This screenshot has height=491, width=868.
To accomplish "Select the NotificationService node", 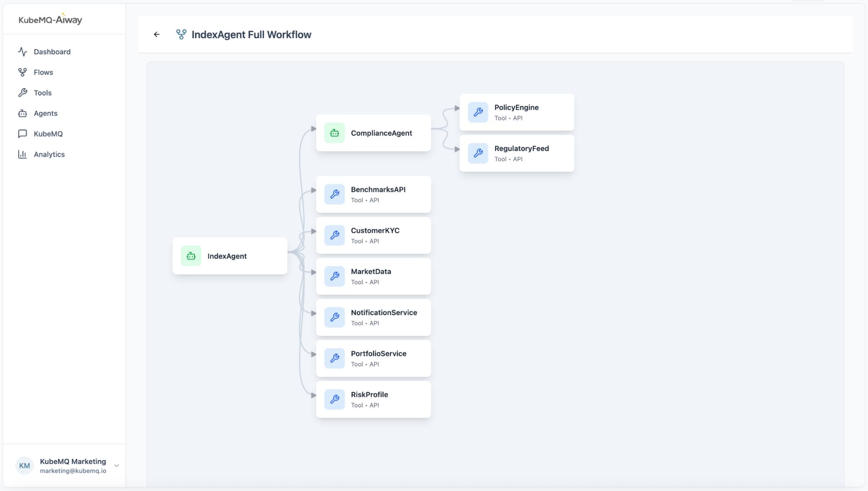I will point(373,317).
